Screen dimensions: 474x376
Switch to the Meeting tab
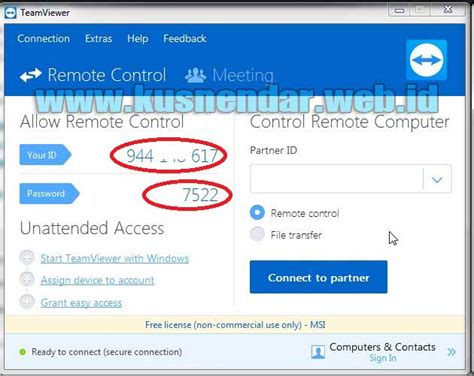pos(229,75)
